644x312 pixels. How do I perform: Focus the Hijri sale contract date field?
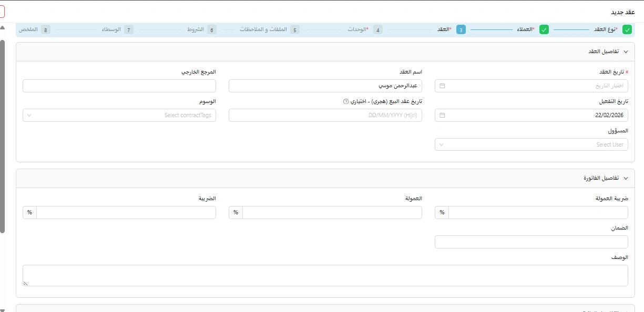[325, 115]
